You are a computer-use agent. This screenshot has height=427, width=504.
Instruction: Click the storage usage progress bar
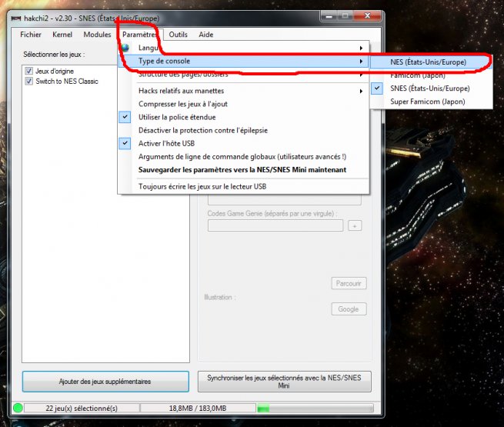[x=315, y=409]
